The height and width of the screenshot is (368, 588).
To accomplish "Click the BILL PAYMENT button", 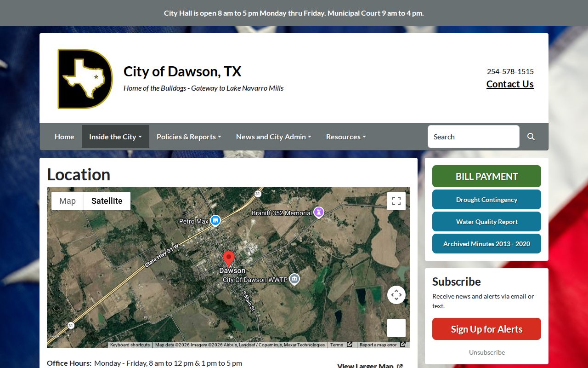I will [486, 176].
